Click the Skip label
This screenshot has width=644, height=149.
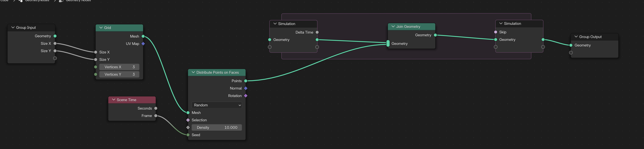click(503, 32)
